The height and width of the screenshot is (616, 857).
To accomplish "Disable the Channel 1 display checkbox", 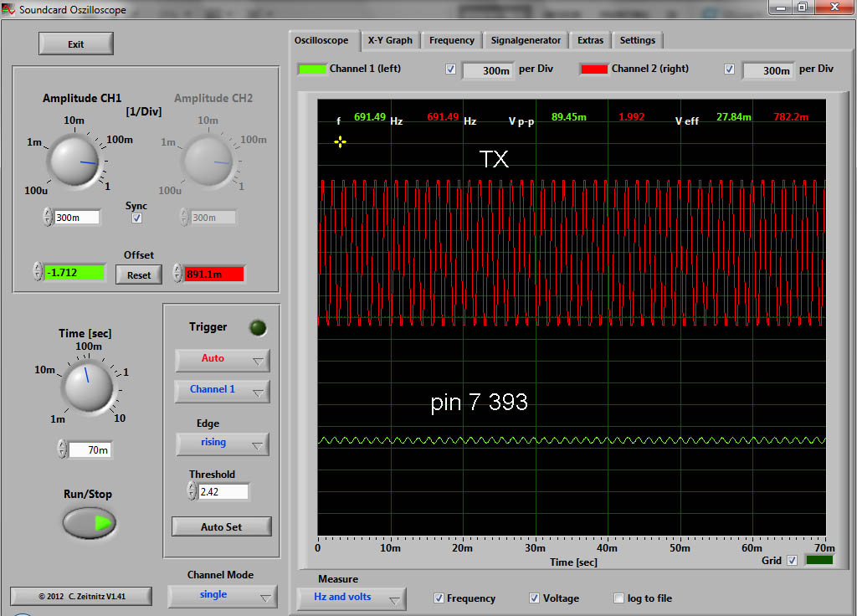I will (x=451, y=69).
